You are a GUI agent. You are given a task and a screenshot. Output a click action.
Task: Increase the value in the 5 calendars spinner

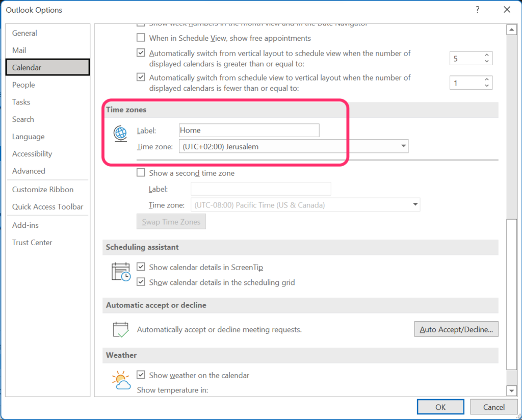[487, 56]
